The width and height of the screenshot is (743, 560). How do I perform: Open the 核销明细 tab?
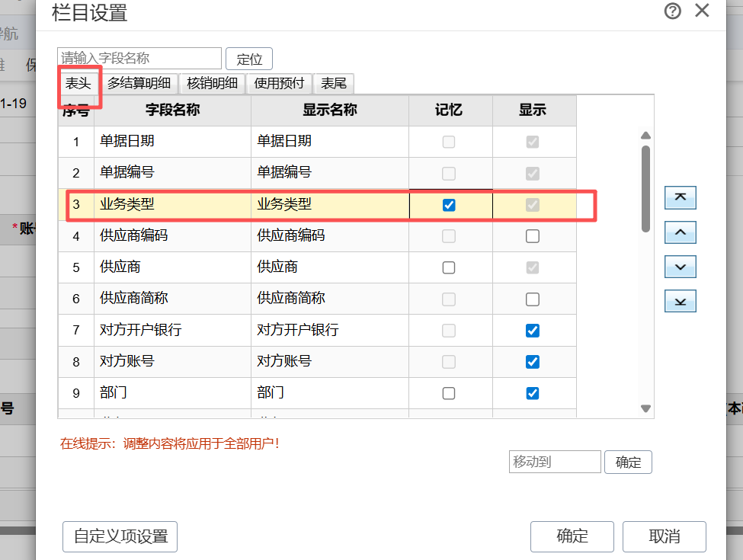pos(213,84)
